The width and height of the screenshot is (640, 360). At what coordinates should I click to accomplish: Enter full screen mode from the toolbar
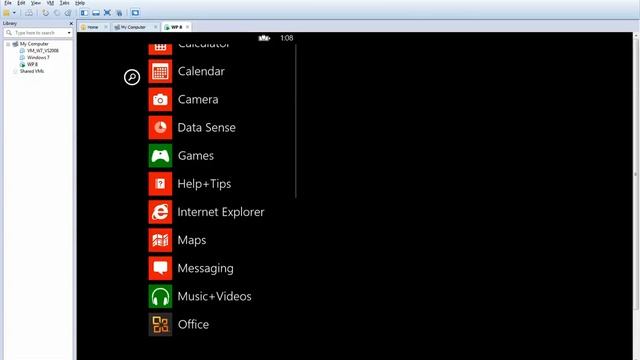pyautogui.click(x=107, y=13)
